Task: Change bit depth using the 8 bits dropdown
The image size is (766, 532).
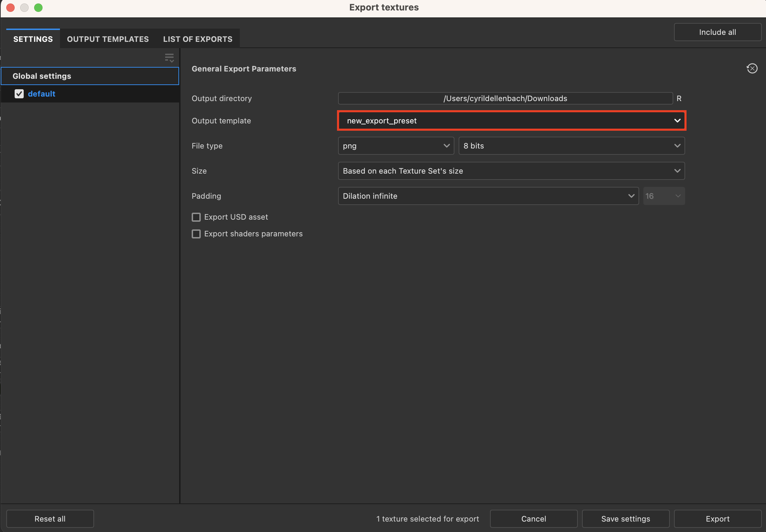Action: coord(571,146)
